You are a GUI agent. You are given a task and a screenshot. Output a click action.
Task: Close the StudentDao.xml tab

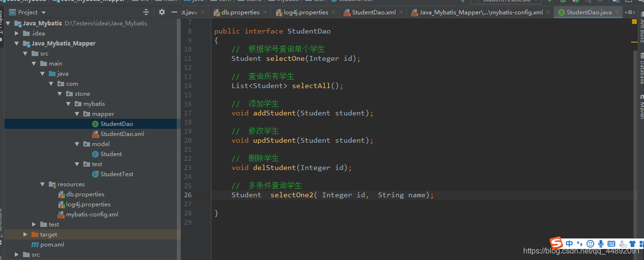[x=402, y=12]
